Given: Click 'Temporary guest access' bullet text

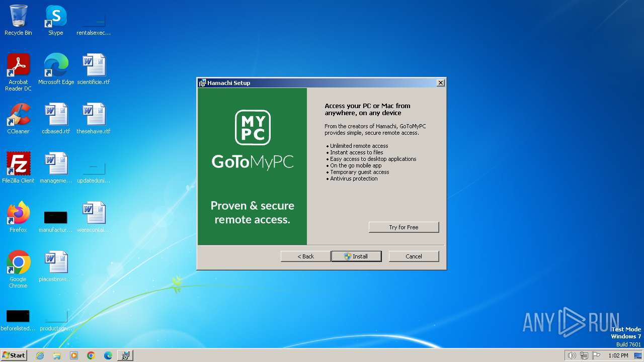Looking at the screenshot, I should coord(359,172).
